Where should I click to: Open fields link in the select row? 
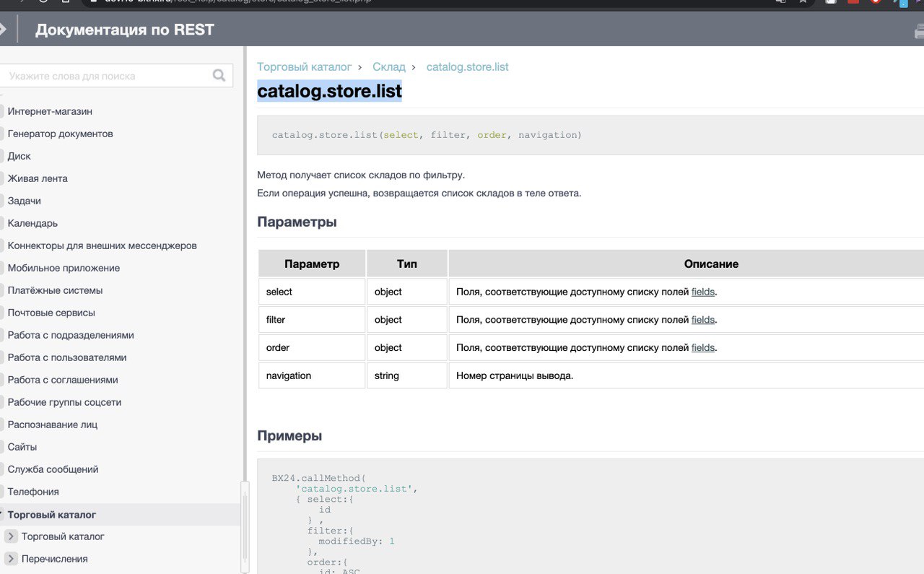(x=702, y=292)
